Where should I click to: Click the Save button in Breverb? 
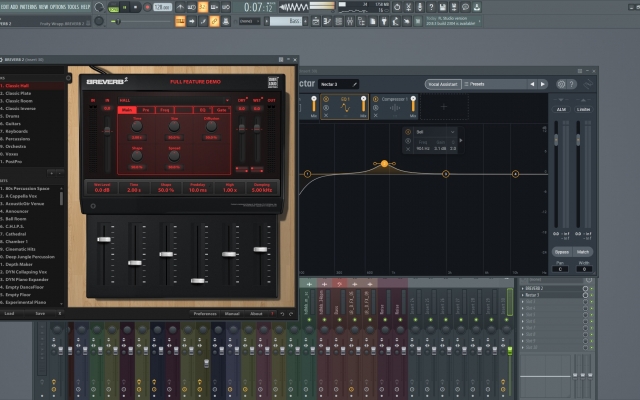(x=40, y=313)
